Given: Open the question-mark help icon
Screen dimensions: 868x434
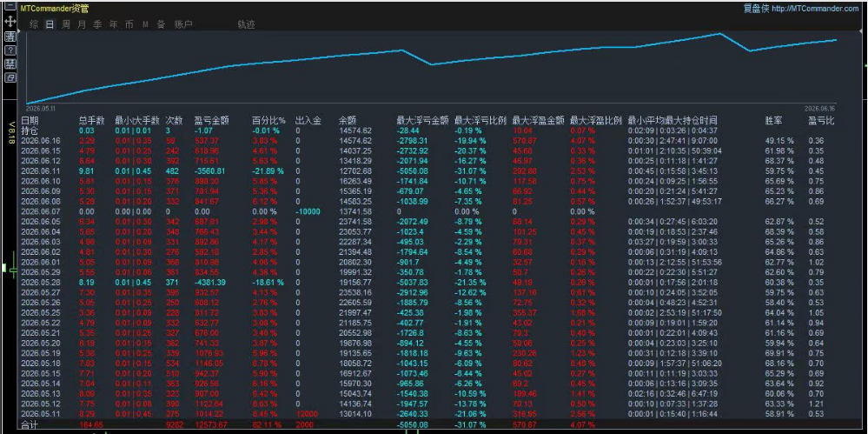Looking at the screenshot, I should point(10,50).
